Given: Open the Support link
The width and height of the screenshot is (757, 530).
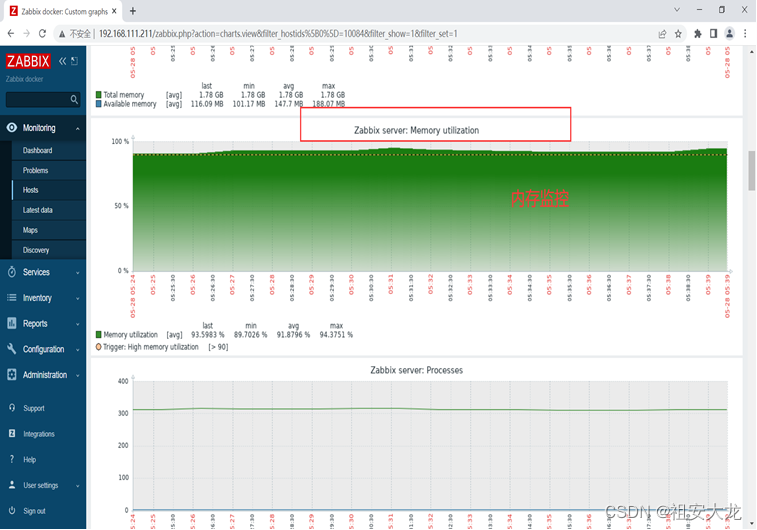Looking at the screenshot, I should tap(34, 408).
